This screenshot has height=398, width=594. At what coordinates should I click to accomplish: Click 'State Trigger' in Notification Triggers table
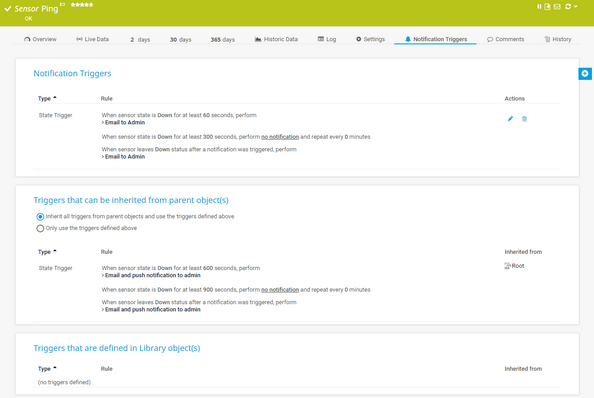click(55, 115)
